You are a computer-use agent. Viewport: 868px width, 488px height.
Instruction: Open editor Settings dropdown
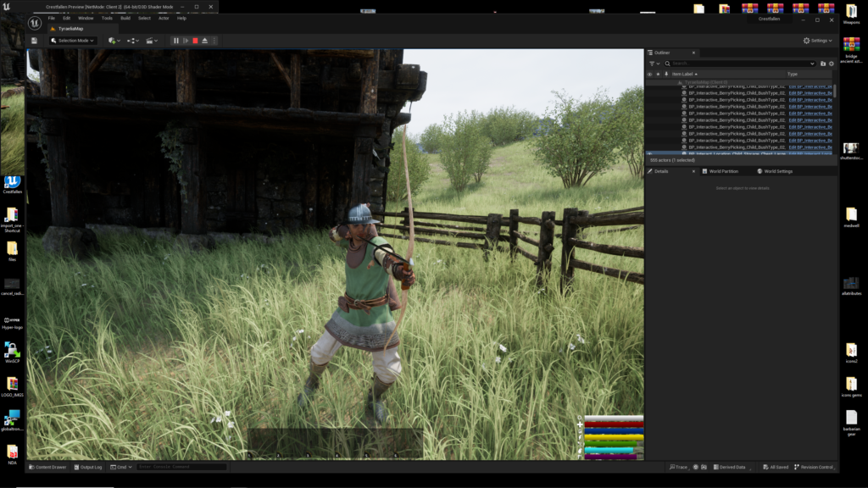point(818,41)
